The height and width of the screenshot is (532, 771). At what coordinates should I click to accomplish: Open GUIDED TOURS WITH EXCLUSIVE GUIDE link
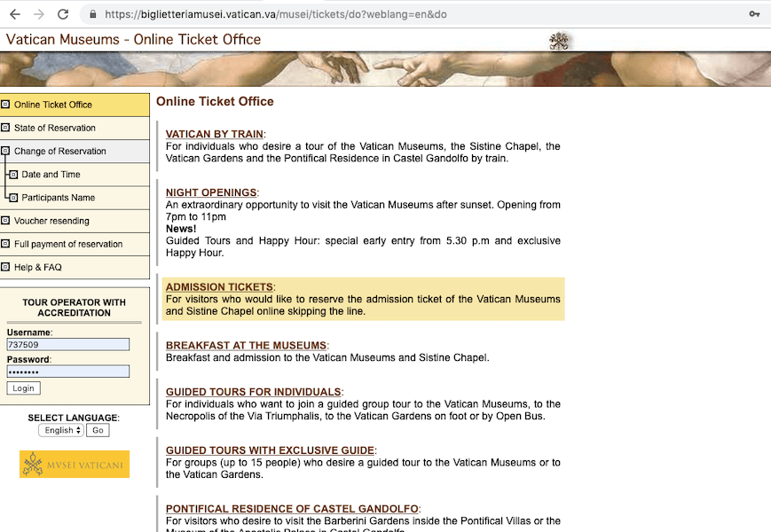point(270,450)
